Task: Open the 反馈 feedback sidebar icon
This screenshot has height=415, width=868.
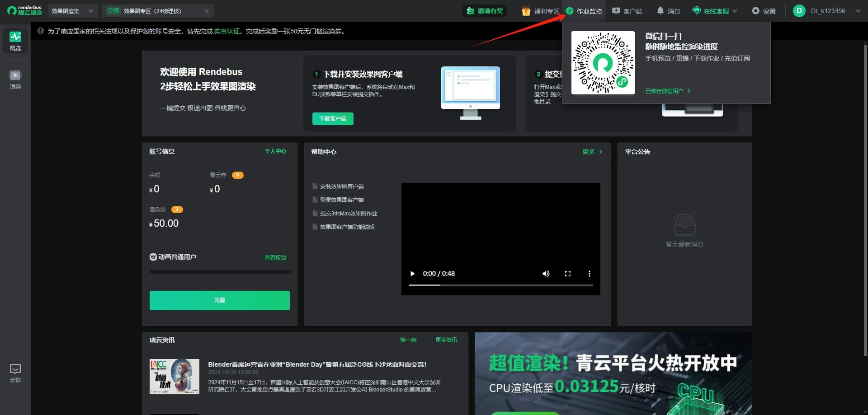Action: tap(15, 373)
